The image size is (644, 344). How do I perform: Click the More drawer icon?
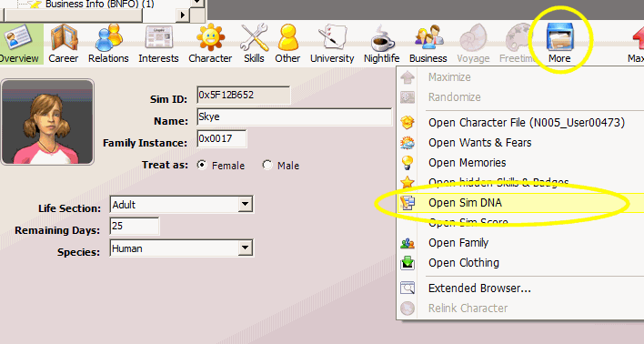[x=559, y=37]
